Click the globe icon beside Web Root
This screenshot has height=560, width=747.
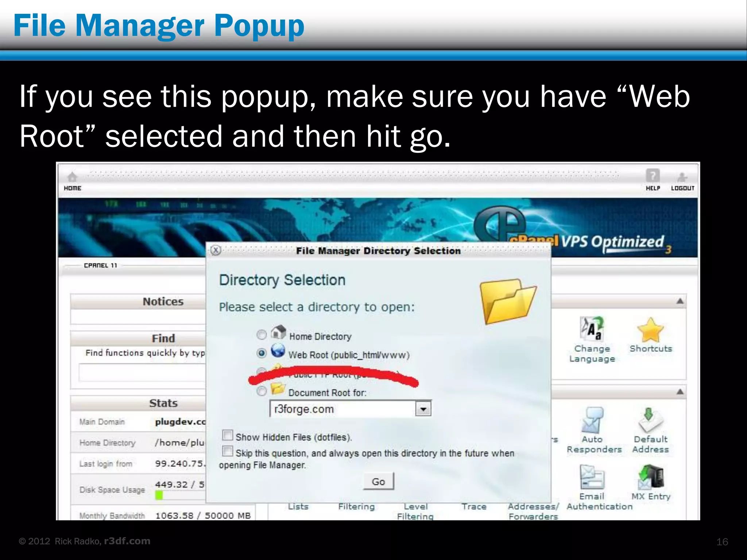278,351
